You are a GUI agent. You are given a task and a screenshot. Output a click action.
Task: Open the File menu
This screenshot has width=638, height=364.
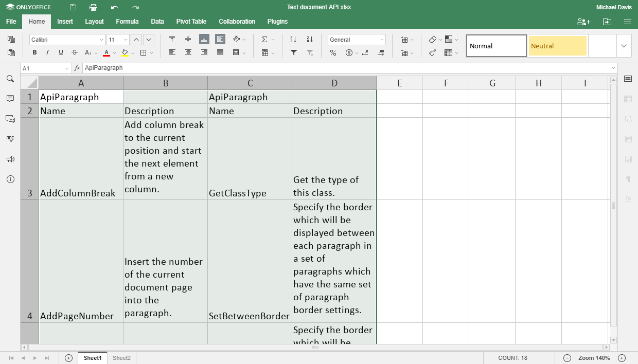[x=10, y=22]
